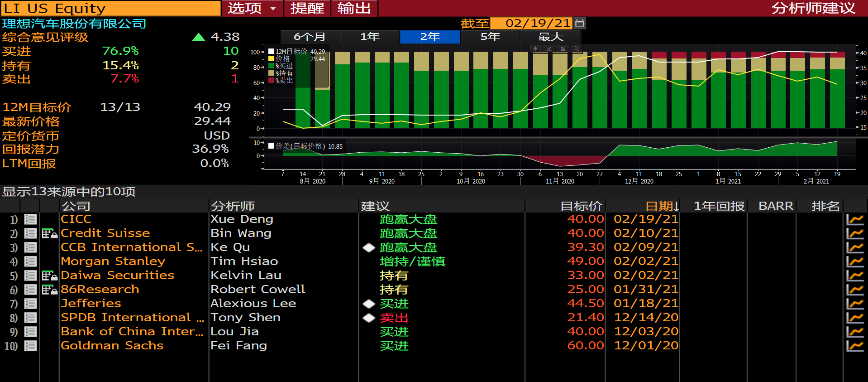
Task: Open the report document icon for CICC
Action: point(30,219)
